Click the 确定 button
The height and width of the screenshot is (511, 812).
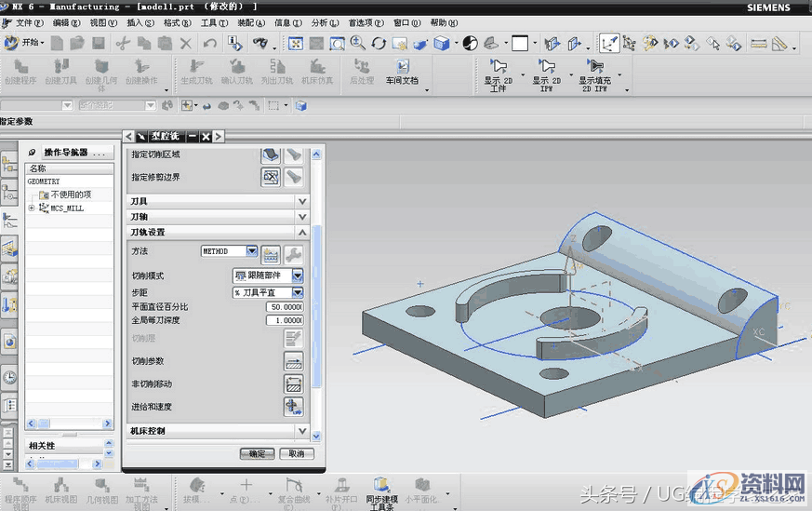pyautogui.click(x=257, y=453)
